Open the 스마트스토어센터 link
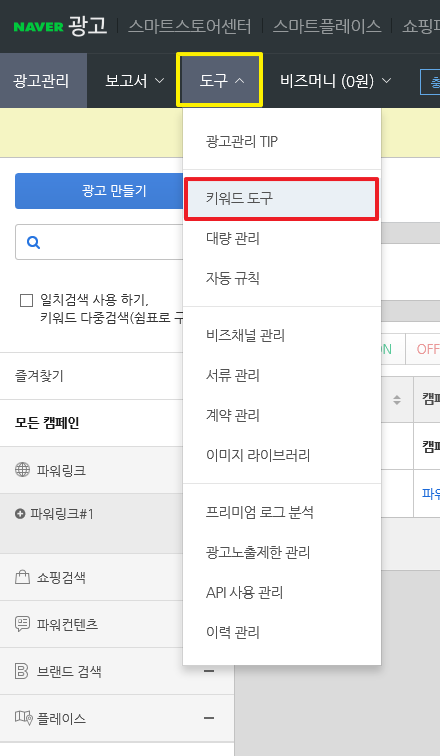Viewport: 440px width, 756px height. point(189,26)
